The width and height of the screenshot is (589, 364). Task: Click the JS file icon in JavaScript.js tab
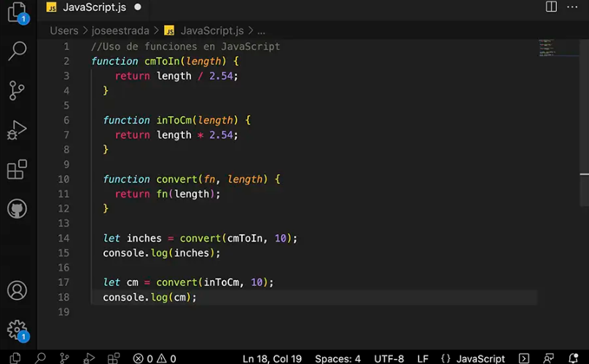click(52, 7)
